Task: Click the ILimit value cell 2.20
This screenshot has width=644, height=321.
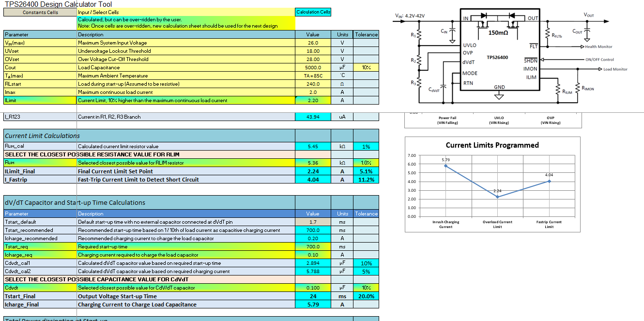Action: pos(313,100)
